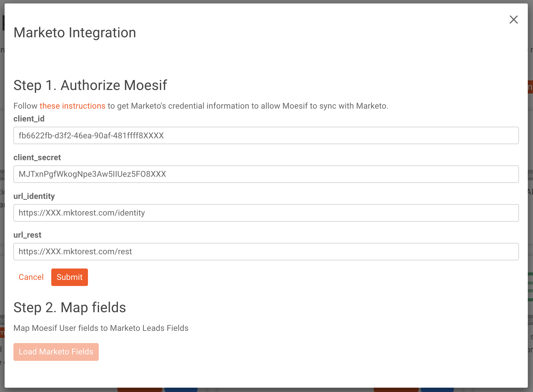Open the 'these instructions' link
This screenshot has height=392, width=533.
(x=72, y=106)
